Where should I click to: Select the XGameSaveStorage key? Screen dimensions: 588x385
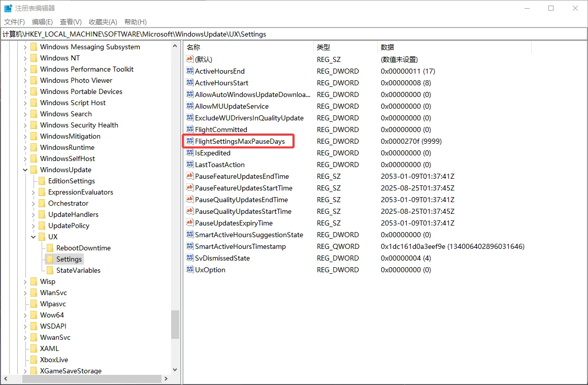point(71,371)
